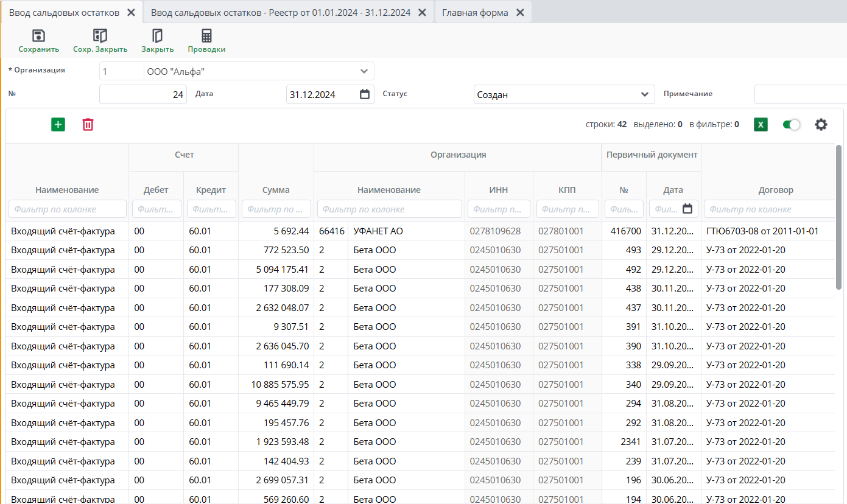Click the Договор column header

775,190
